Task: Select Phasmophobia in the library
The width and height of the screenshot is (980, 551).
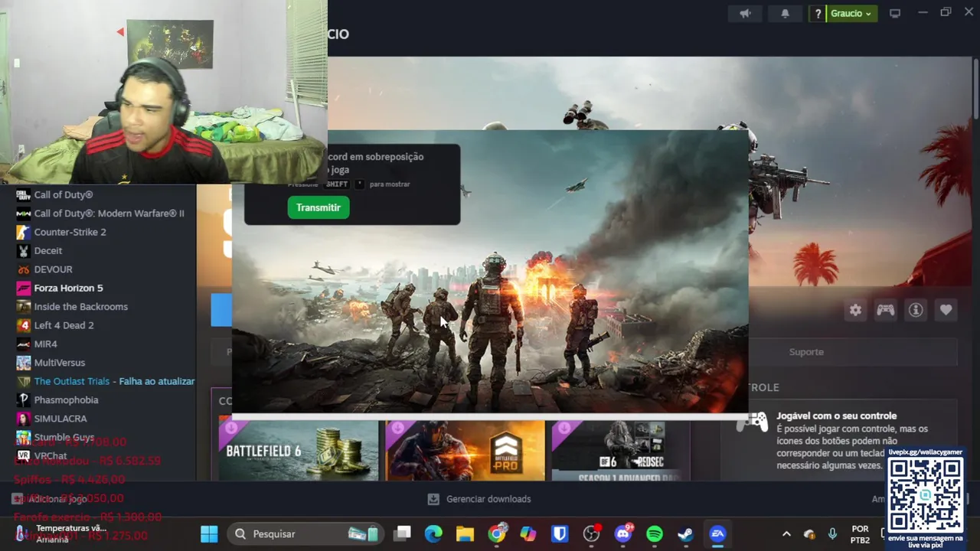Action: click(66, 399)
